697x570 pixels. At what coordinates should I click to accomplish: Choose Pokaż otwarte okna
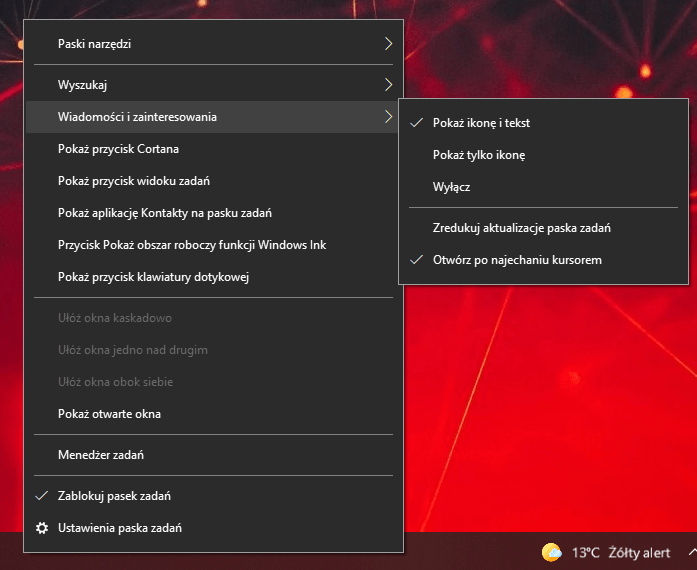point(213,414)
